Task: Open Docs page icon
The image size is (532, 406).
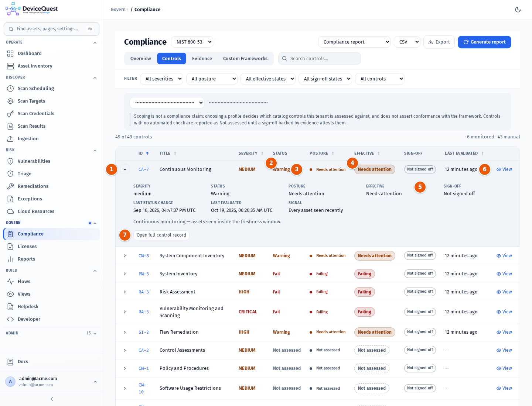Action: point(10,362)
